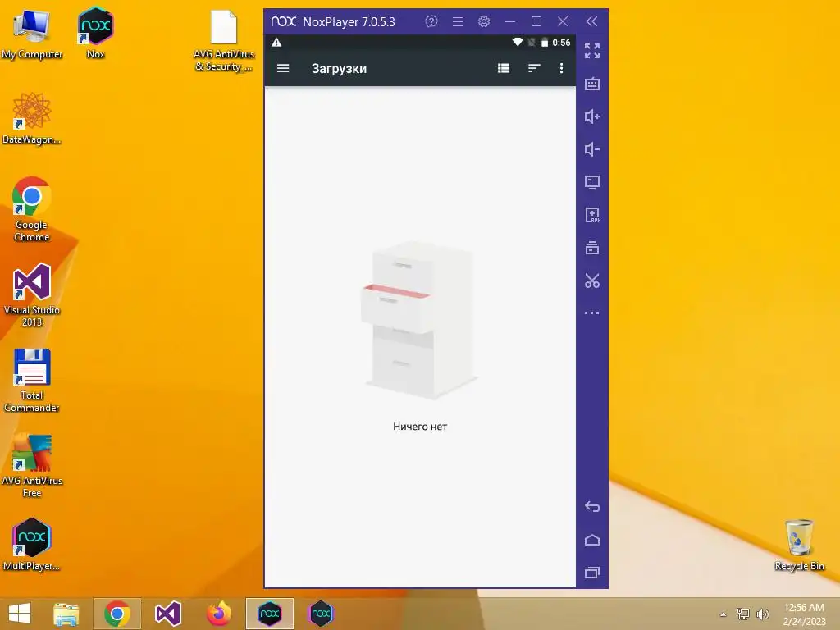Open keyboard mapping tool in Nox sidebar
Image resolution: width=840 pixels, height=630 pixels.
pyautogui.click(x=592, y=84)
